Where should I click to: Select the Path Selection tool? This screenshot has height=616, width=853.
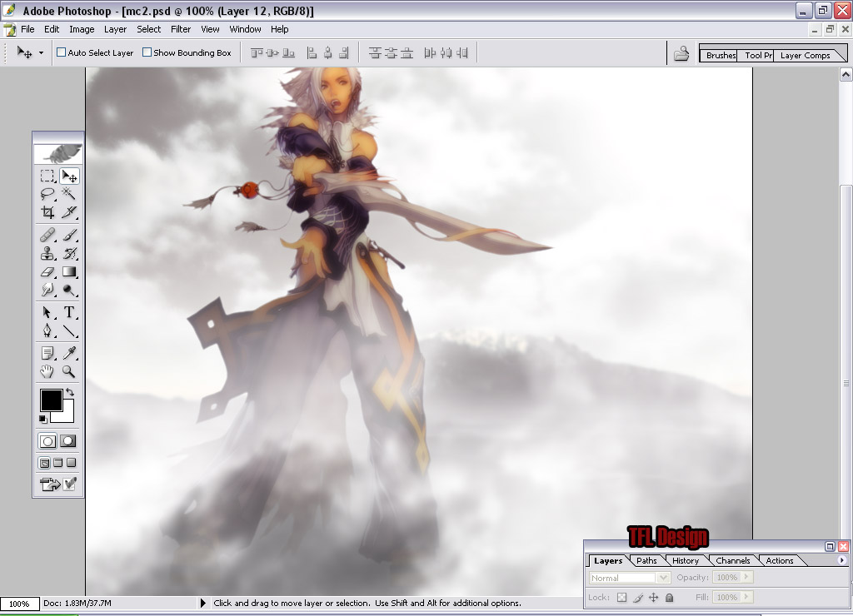[x=47, y=312]
